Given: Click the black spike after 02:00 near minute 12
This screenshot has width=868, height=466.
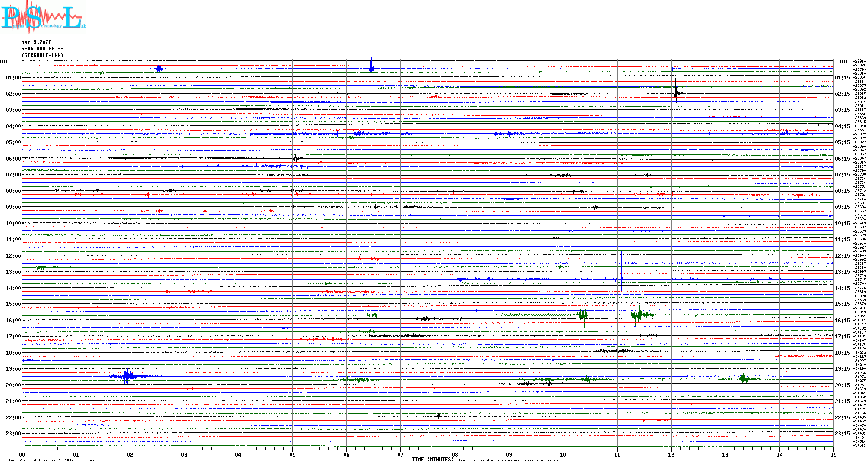Looking at the screenshot, I should click(x=676, y=91).
